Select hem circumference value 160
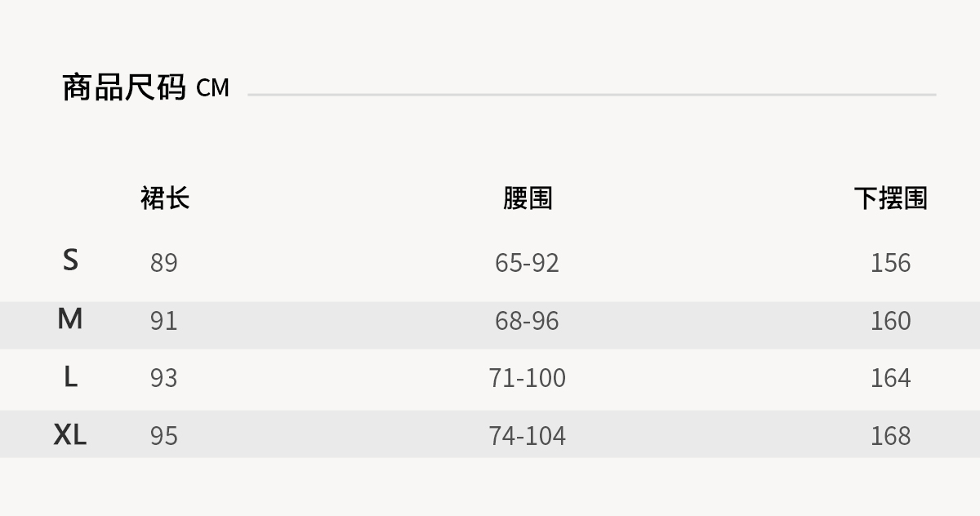The width and height of the screenshot is (980, 516). [x=890, y=321]
